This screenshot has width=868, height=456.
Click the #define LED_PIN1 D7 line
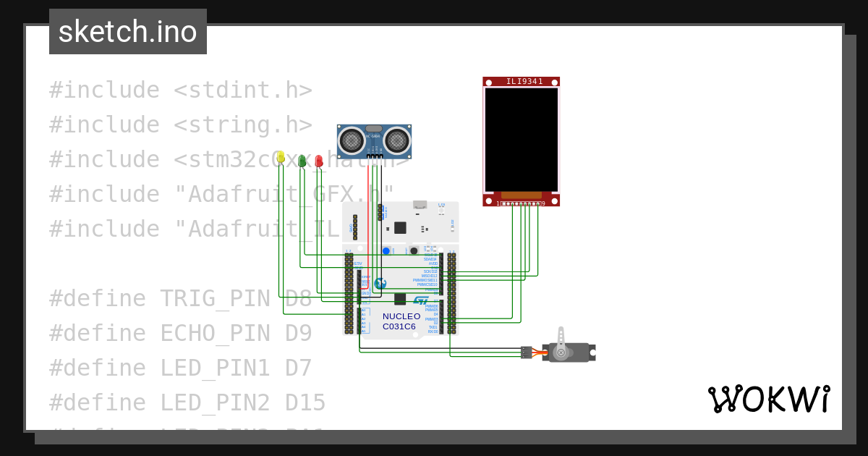click(x=181, y=368)
